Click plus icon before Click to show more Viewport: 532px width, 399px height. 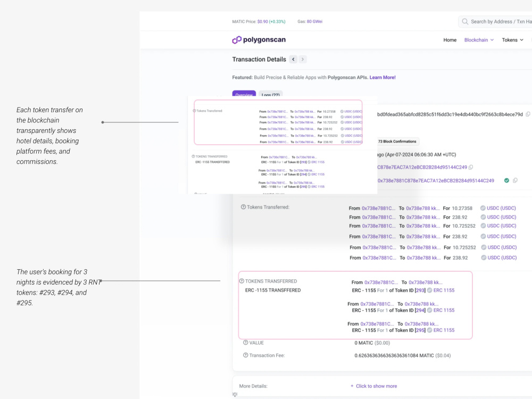click(x=352, y=386)
